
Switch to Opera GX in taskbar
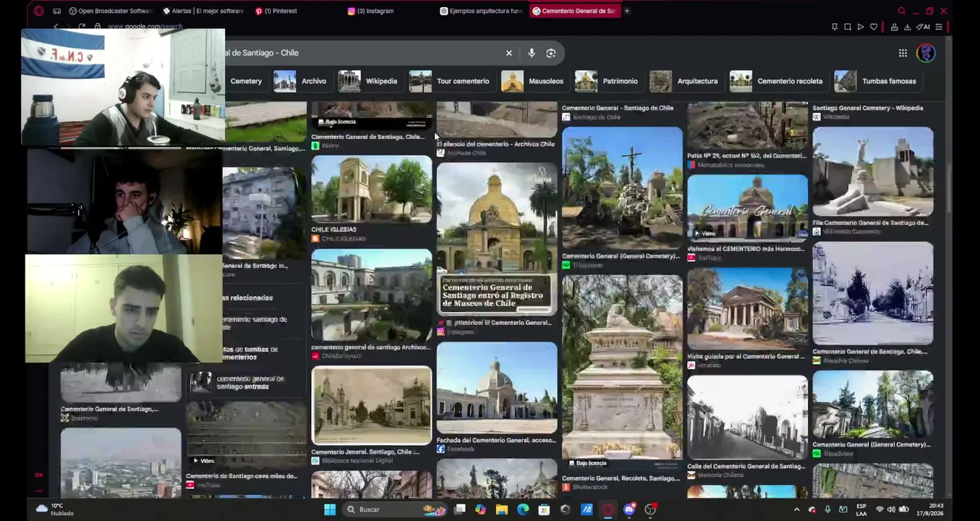coord(608,509)
